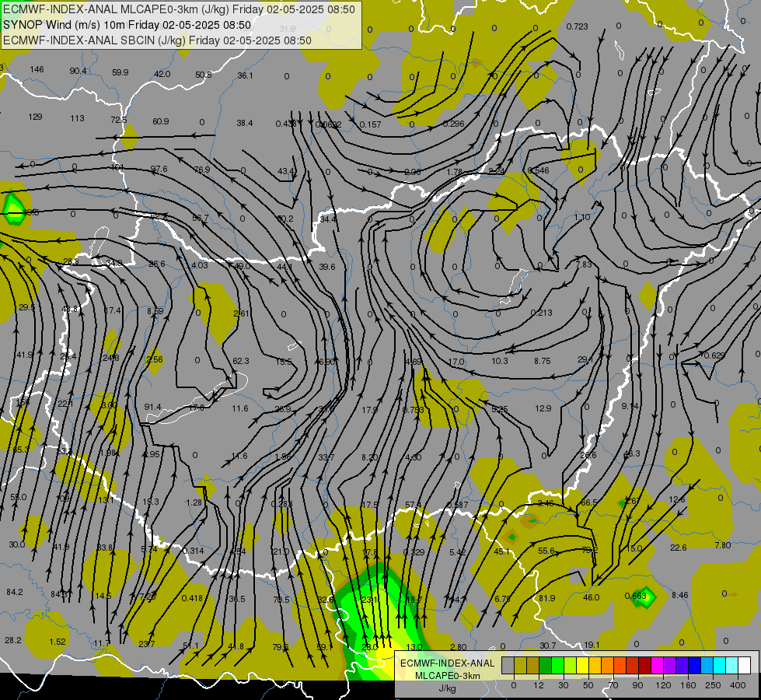Click the map value 0.723
Screen dimensions: 761x700
tap(577, 26)
